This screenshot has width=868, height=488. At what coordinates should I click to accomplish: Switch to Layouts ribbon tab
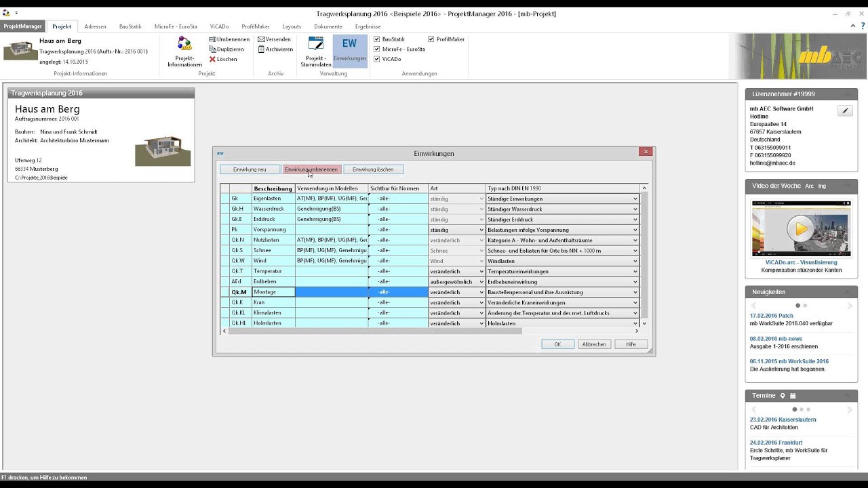292,26
